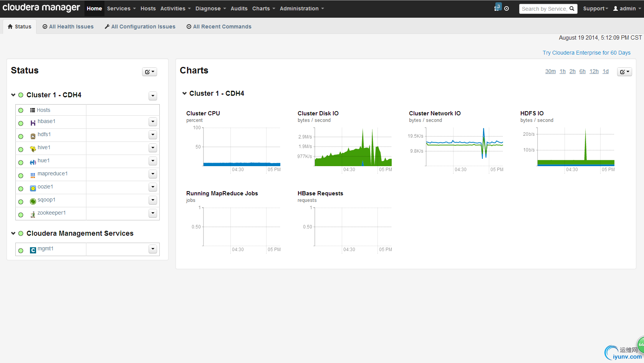Viewport: 644px width, 363px height.
Task: Switch to All Health Issues tab
Action: [x=68, y=27]
